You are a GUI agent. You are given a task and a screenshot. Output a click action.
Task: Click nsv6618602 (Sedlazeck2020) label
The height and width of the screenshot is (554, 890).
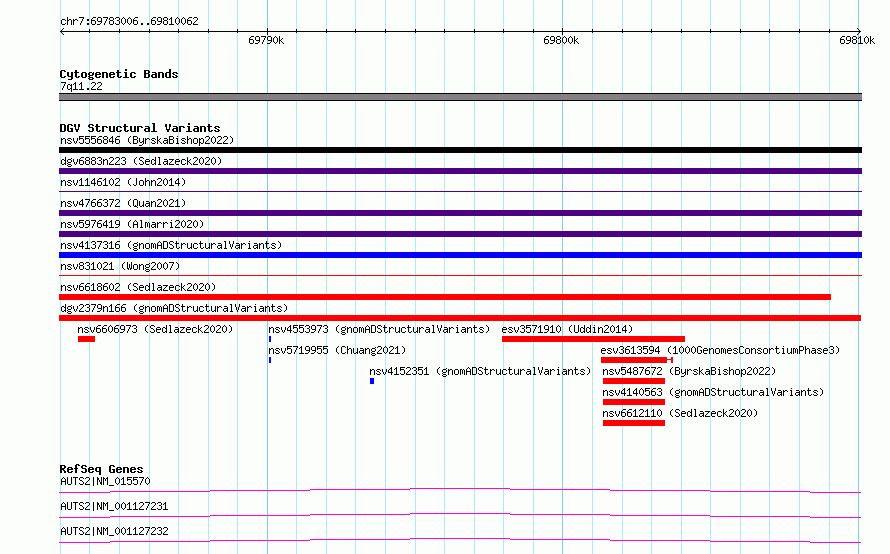click(x=138, y=287)
